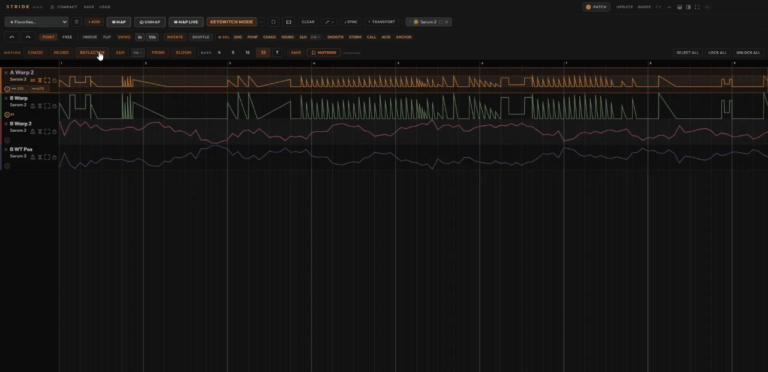Remove the B WT Pos lane with its X icon
The width and height of the screenshot is (768, 372).
[x=6, y=149]
